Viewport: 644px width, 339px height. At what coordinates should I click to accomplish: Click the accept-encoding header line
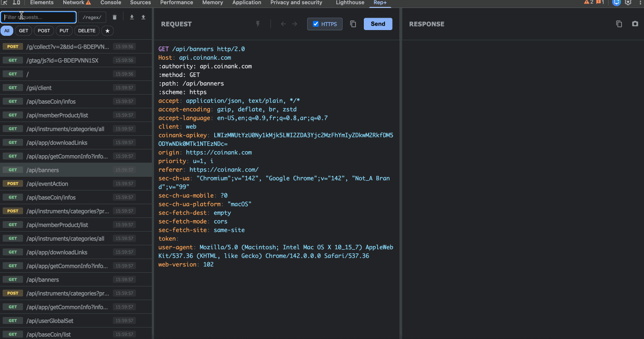(228, 109)
